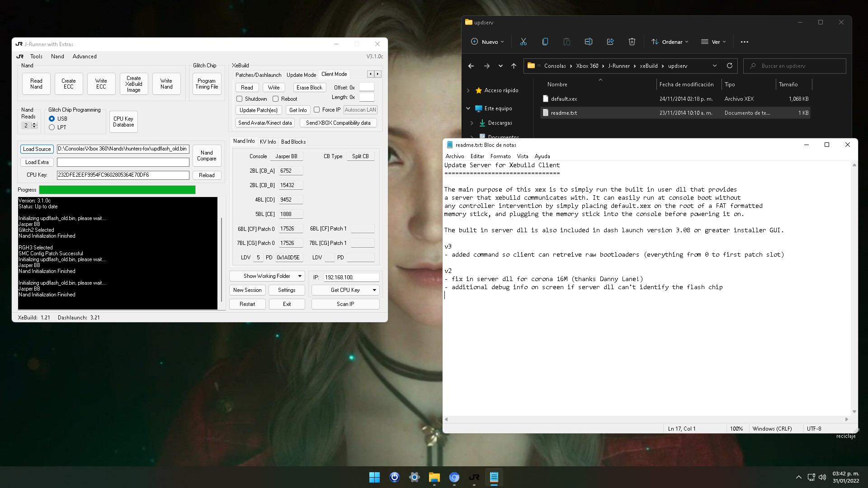Collapse the Este equipo tree node

[468, 108]
